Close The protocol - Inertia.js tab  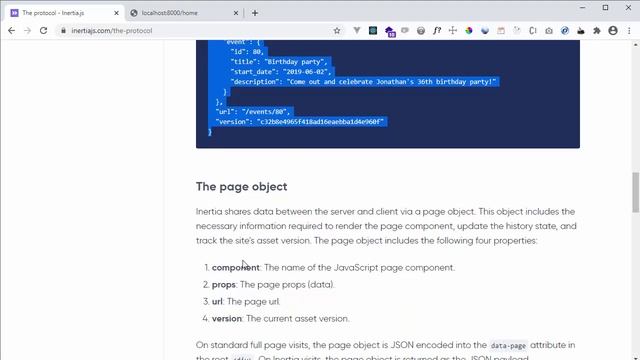116,13
